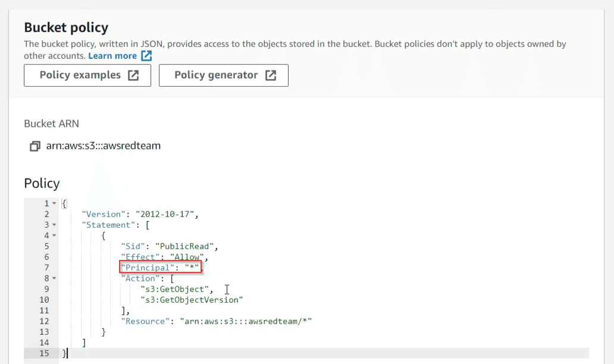Collapse the Statement array at line 3

pos(54,225)
